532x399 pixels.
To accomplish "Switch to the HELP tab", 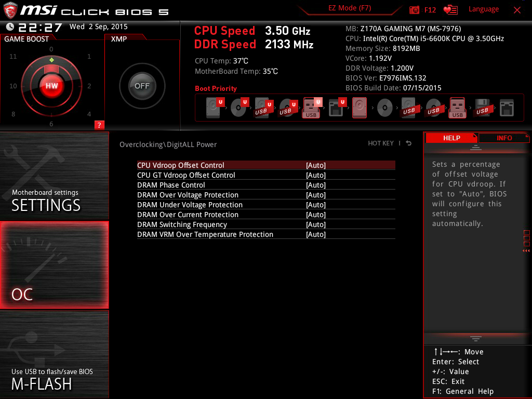I will tap(451, 138).
